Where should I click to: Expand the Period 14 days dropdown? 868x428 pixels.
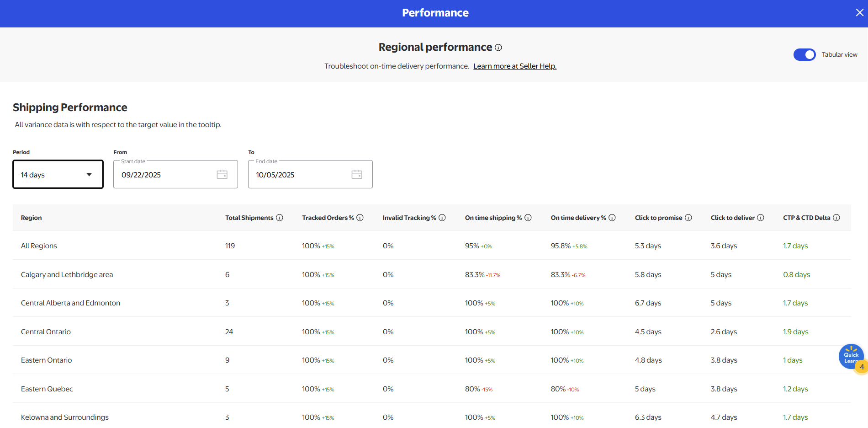coord(58,175)
